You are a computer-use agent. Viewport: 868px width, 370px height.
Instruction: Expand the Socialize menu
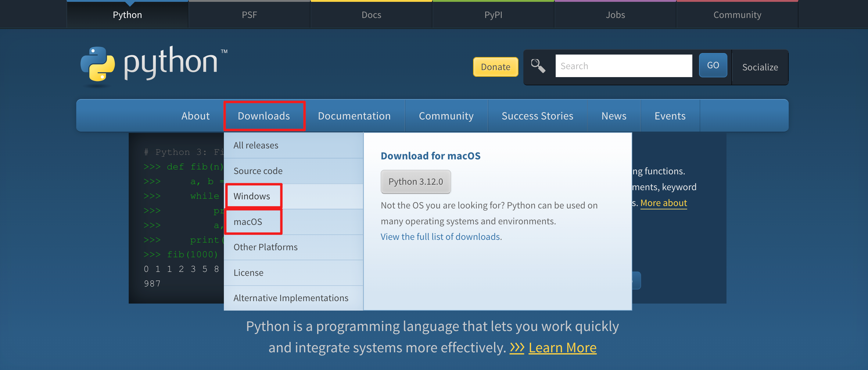pyautogui.click(x=760, y=67)
